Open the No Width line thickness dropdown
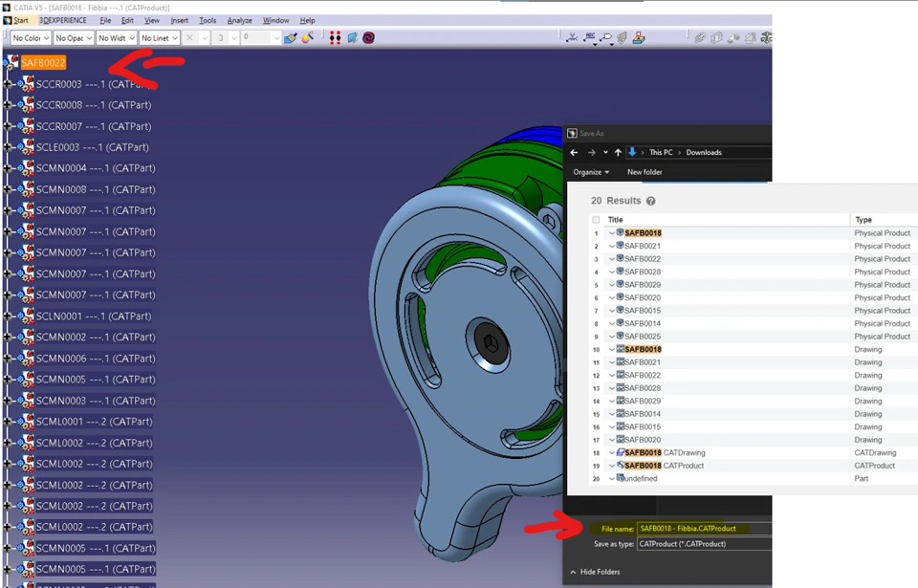The image size is (918, 588). tap(116, 38)
